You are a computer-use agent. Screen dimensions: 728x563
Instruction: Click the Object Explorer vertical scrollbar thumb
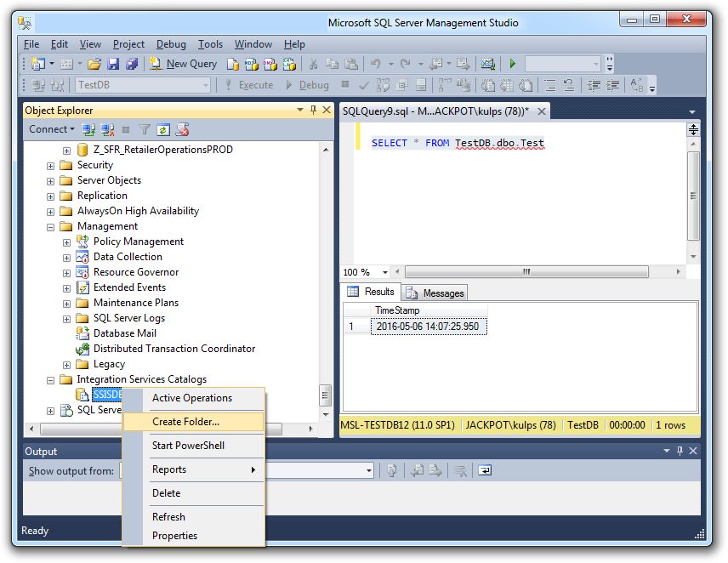pos(325,395)
